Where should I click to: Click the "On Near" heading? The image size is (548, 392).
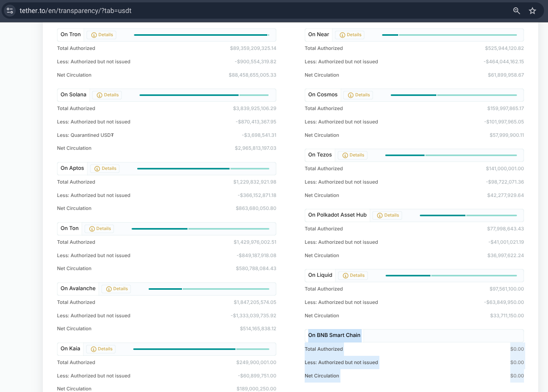coord(319,35)
